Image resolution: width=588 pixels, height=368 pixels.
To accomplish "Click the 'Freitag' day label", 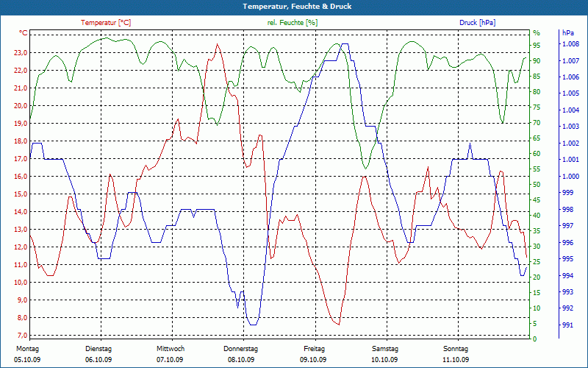I will coord(315,349).
